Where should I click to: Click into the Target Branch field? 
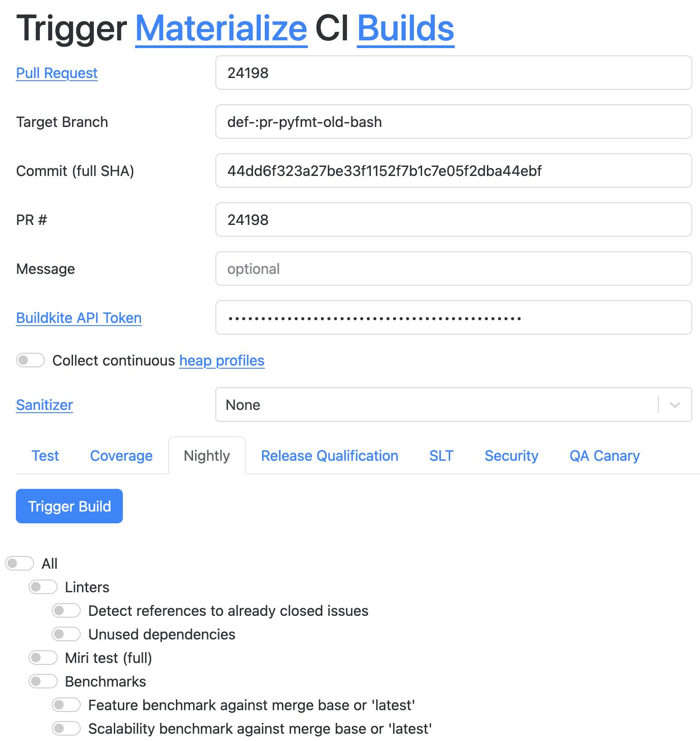454,122
